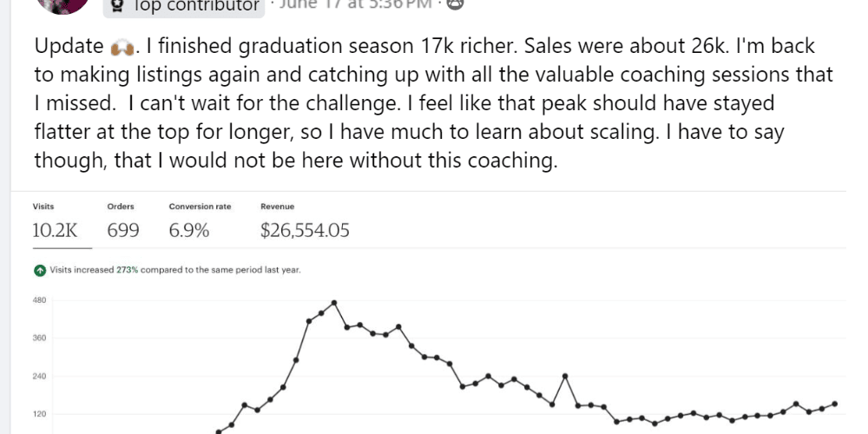The image size is (868, 434).
Task: Click the highest peak point on the chart
Action: coord(334,302)
